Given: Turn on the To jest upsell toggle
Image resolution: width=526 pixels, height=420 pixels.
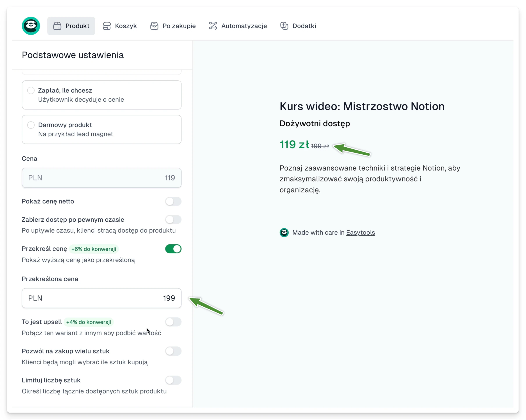Looking at the screenshot, I should [173, 322].
